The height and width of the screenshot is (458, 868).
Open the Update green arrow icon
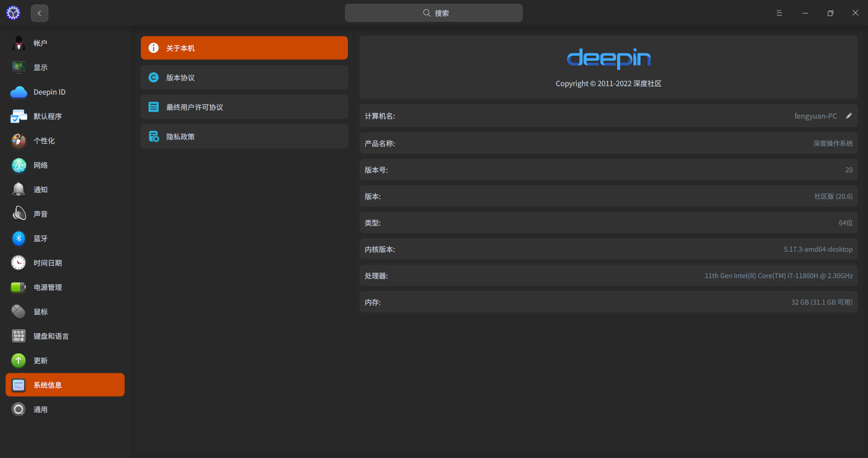pyautogui.click(x=19, y=360)
